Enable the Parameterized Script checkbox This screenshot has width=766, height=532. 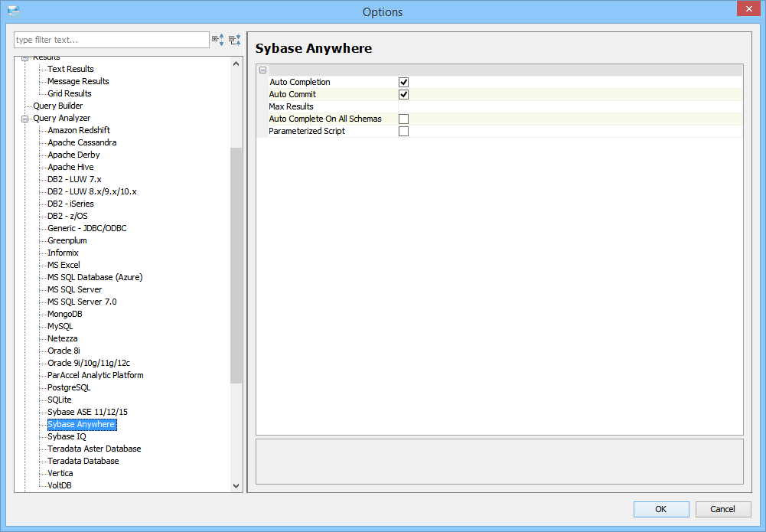403,131
